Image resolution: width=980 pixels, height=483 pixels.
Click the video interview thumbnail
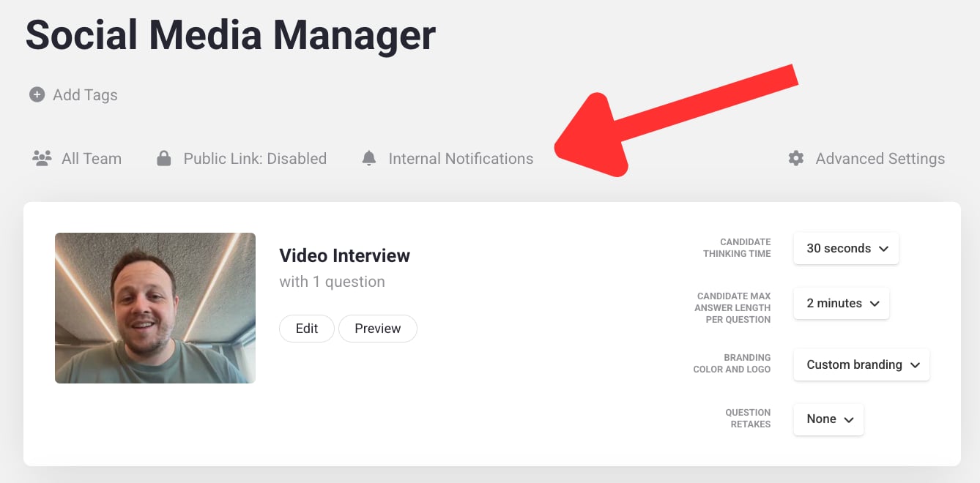click(x=155, y=308)
